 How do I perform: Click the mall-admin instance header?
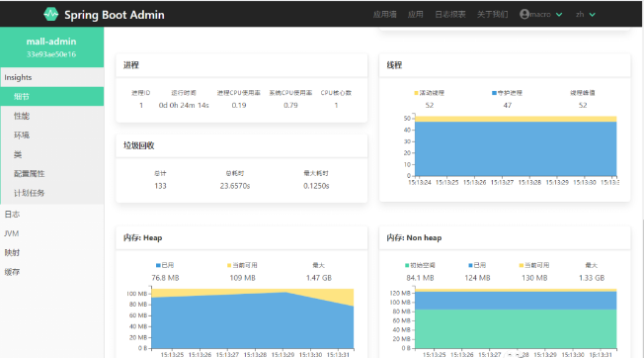(x=51, y=46)
